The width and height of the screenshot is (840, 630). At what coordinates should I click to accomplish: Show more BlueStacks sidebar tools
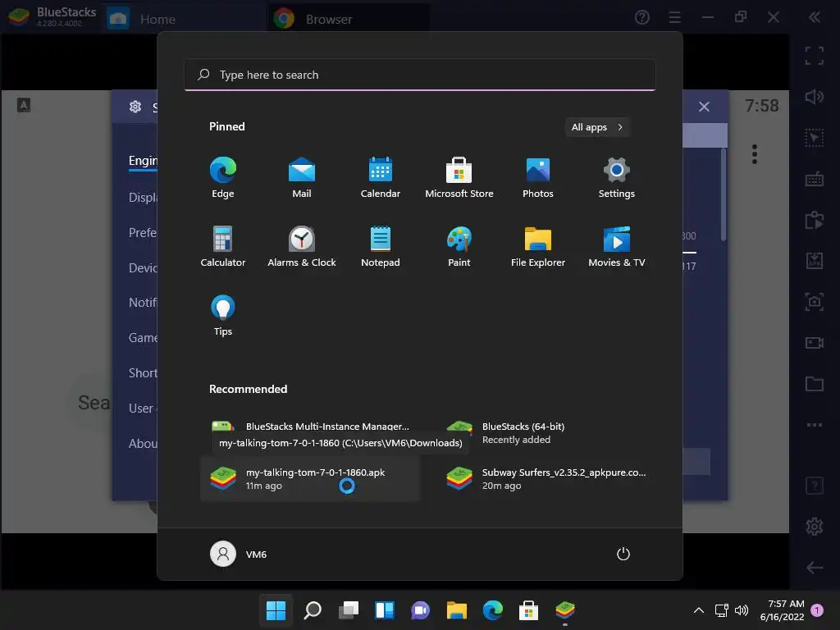point(815,425)
